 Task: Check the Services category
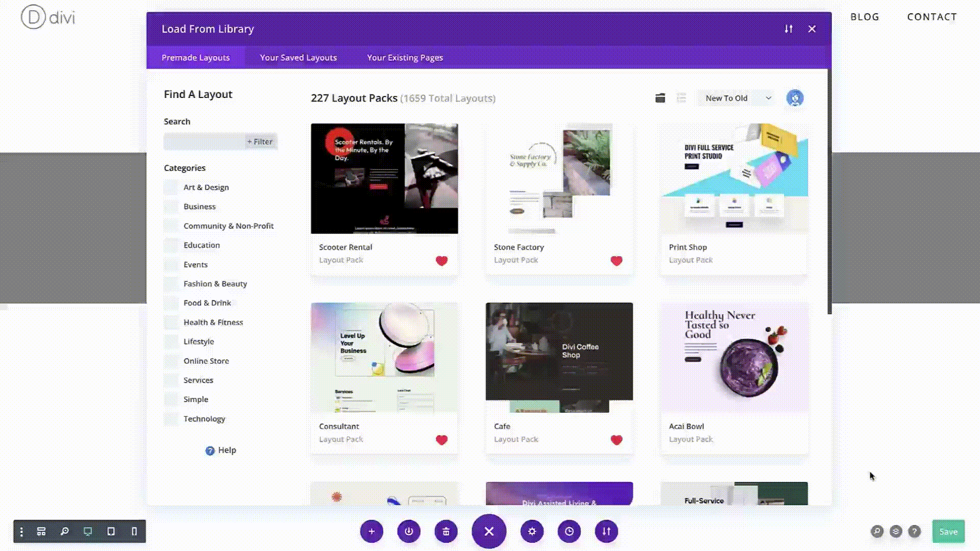[171, 380]
